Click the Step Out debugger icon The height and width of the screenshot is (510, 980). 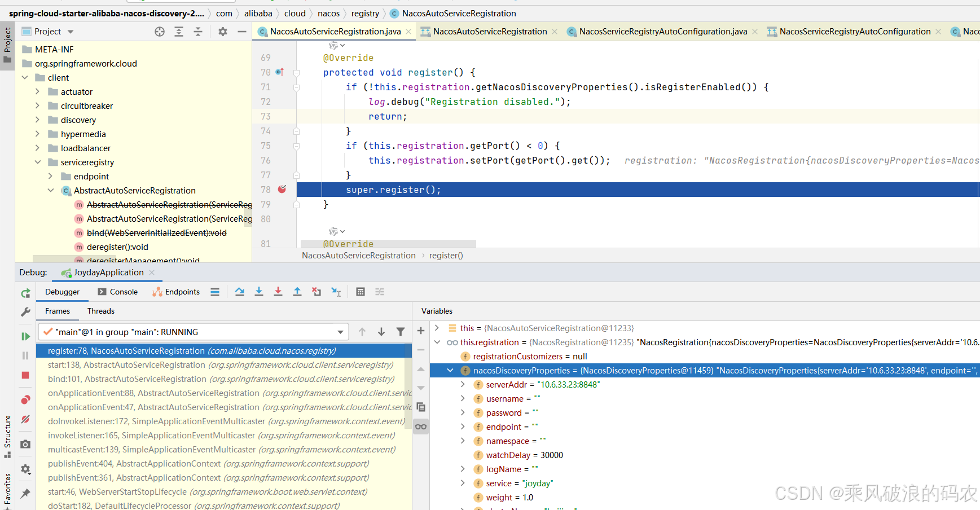pyautogui.click(x=297, y=292)
